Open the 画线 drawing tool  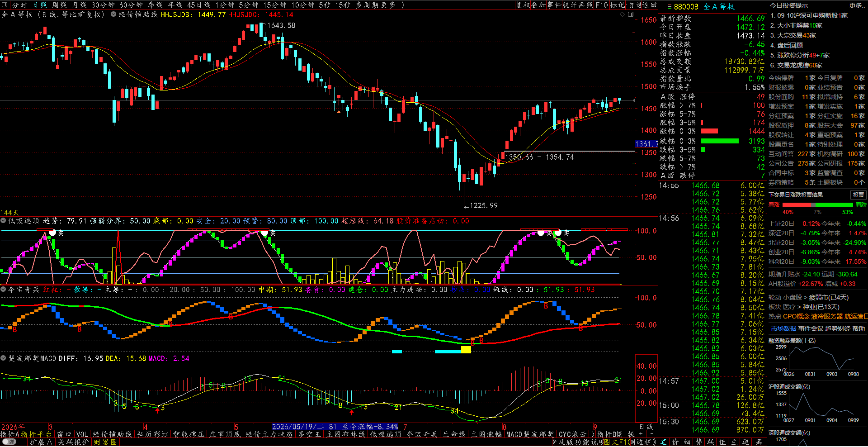coord(586,5)
